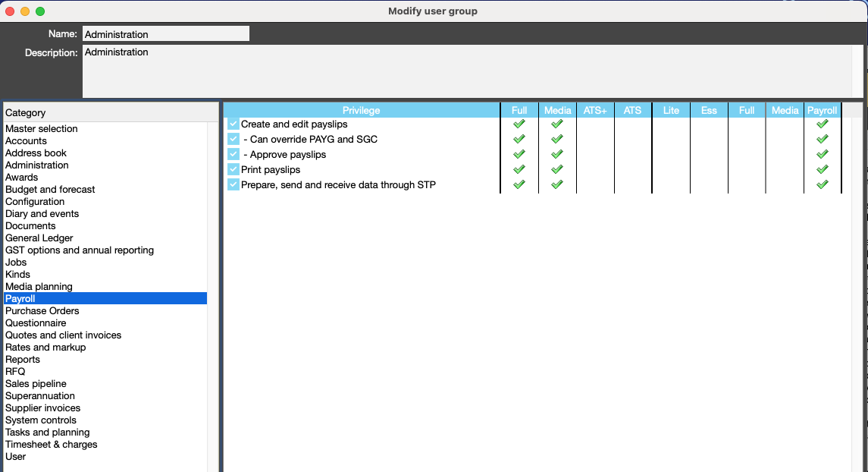Select the highlighted Payroll category
This screenshot has height=472, width=868.
pyautogui.click(x=105, y=298)
